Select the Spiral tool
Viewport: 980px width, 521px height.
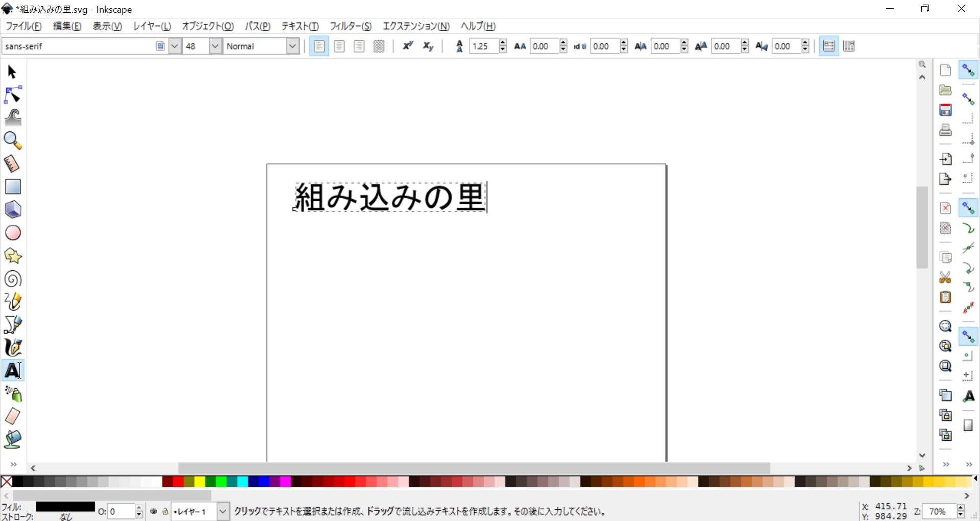pos(12,278)
